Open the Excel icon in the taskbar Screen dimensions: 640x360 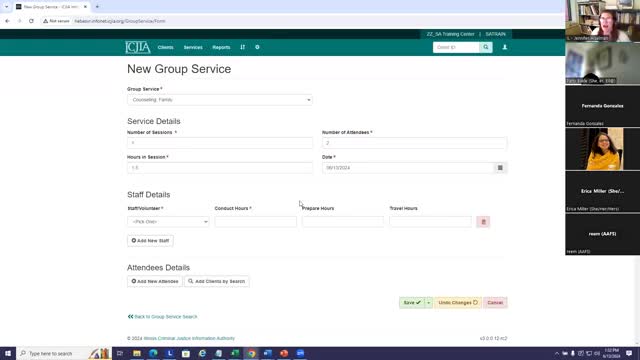235,353
